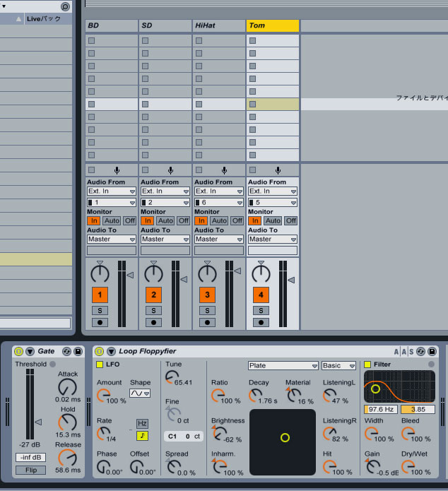Click the BD track pan knob

[x=100, y=273]
